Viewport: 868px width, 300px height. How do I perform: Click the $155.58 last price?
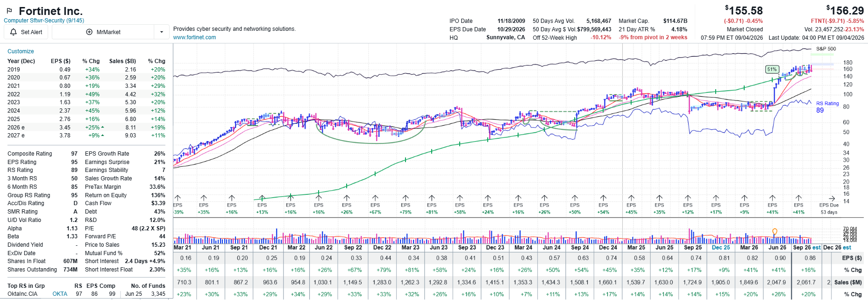click(744, 10)
